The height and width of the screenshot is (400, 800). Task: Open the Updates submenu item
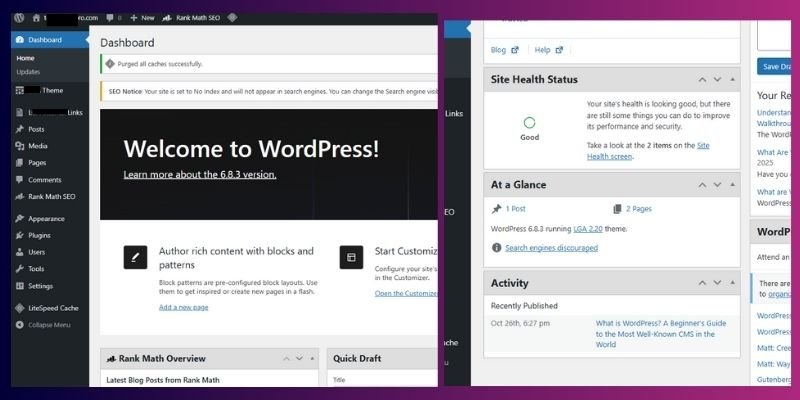tap(28, 72)
